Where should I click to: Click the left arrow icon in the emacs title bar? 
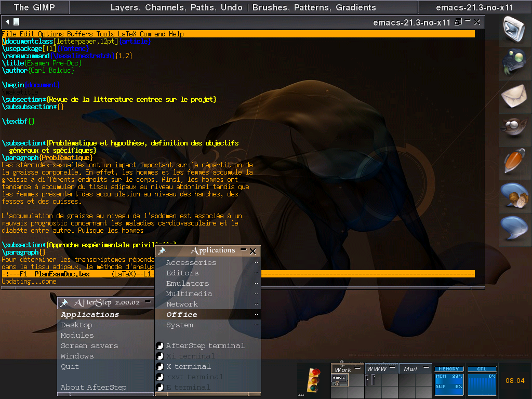tap(7, 22)
